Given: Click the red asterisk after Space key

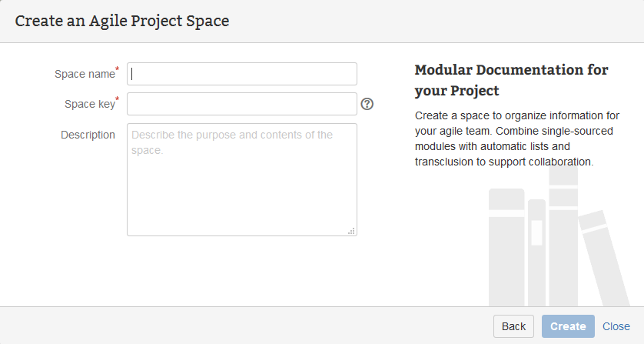Looking at the screenshot, I should (x=118, y=100).
